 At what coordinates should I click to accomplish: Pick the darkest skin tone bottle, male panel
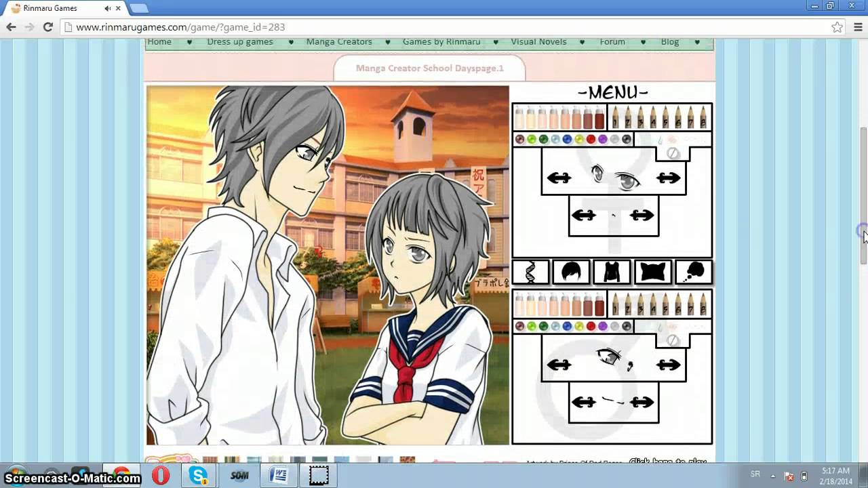pos(599,304)
